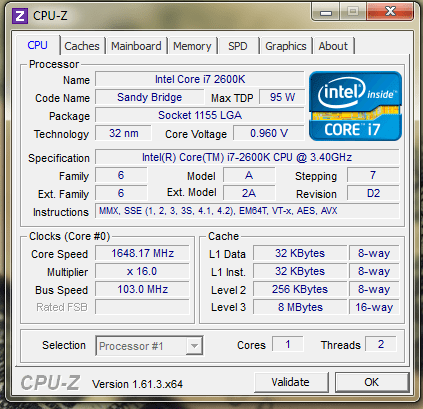Click the Revision value D2
This screenshot has height=409, width=423.
tap(373, 193)
